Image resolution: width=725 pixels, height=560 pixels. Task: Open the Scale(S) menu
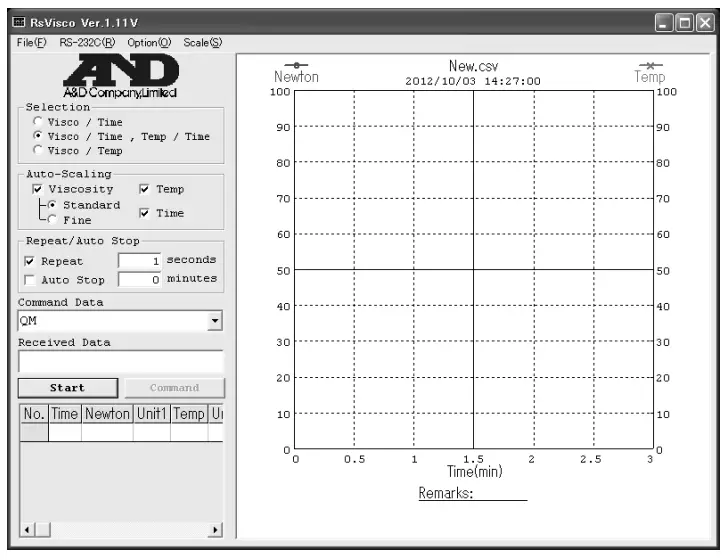click(x=203, y=43)
